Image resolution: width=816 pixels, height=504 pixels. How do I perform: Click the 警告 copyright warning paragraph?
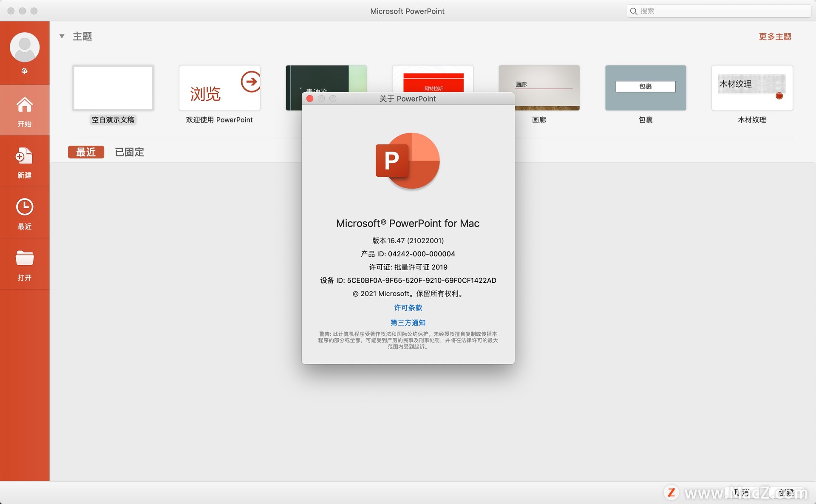pyautogui.click(x=408, y=340)
